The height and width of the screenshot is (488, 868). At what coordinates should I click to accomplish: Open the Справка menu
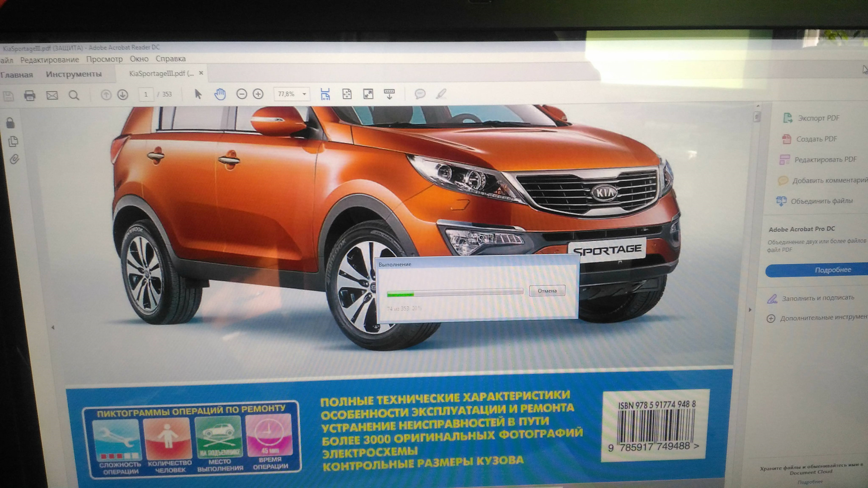pos(170,59)
